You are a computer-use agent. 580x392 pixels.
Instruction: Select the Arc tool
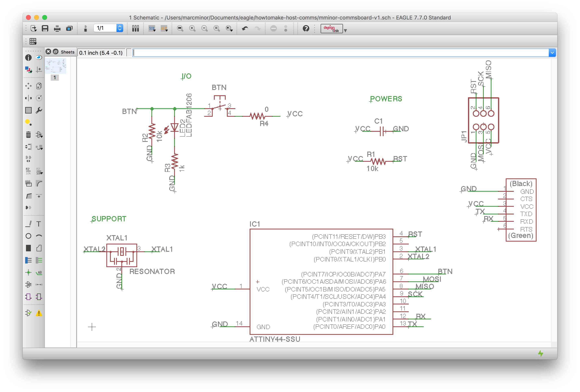click(x=39, y=236)
